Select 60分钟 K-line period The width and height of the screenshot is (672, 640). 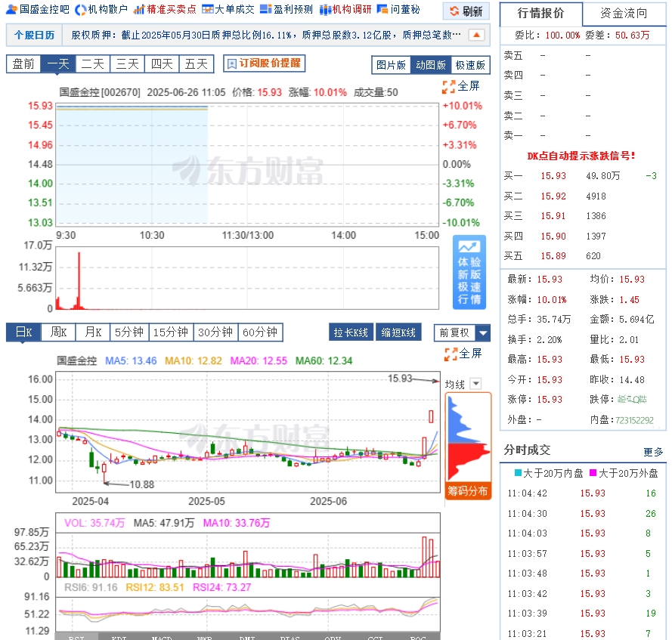coord(260,332)
